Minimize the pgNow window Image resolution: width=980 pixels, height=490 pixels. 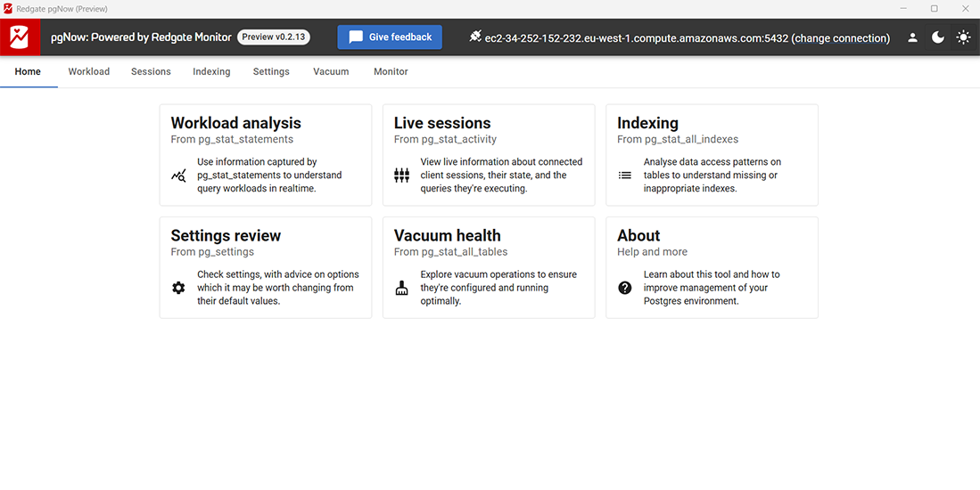[903, 8]
